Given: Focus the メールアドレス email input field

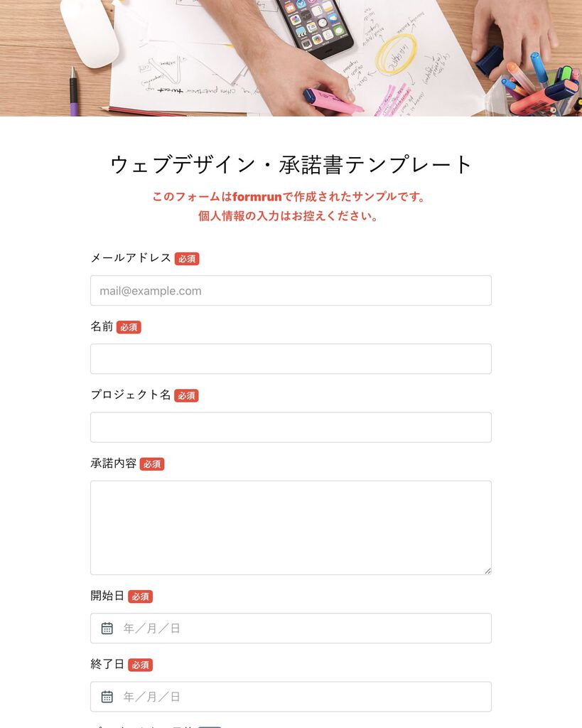Looking at the screenshot, I should pos(291,291).
